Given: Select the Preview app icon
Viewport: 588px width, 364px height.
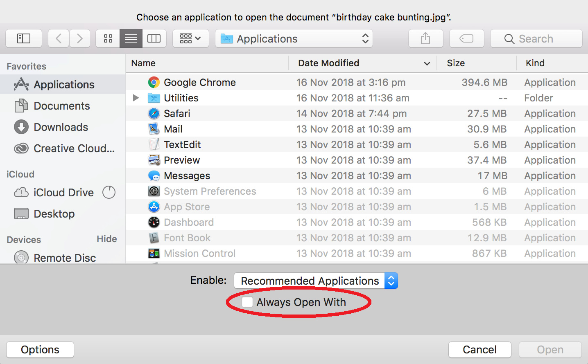Looking at the screenshot, I should point(154,160).
